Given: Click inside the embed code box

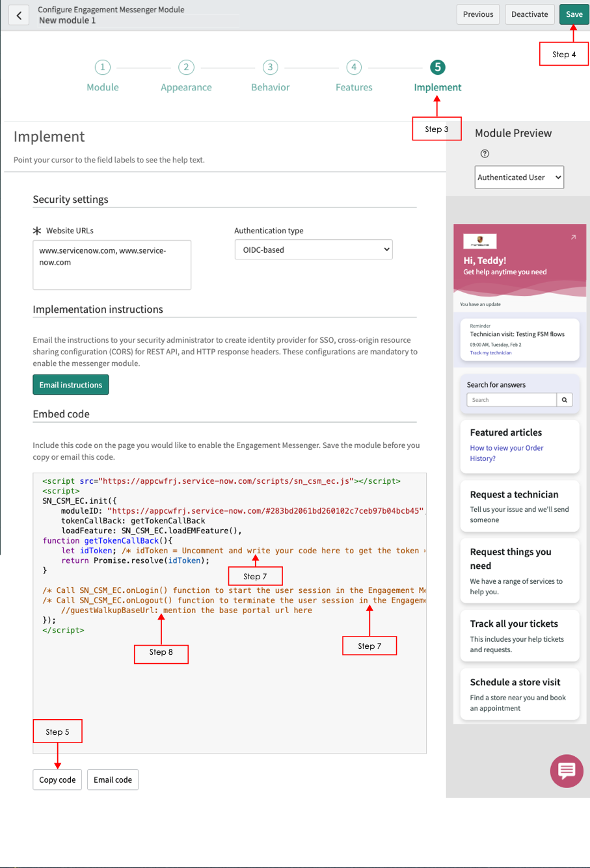Looking at the screenshot, I should coord(230,613).
